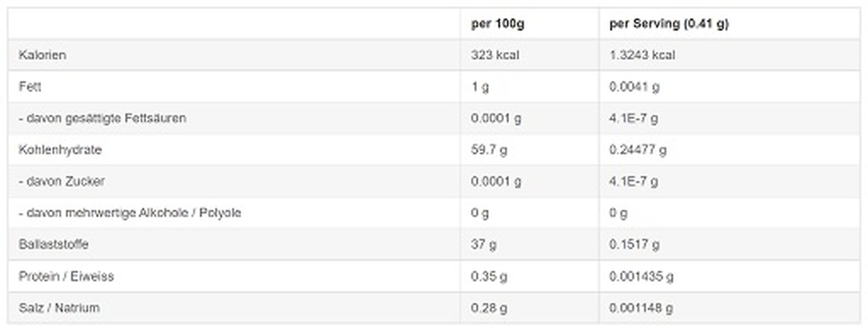Click the 0.24477 g serving value
The height and width of the screenshot is (332, 868).
click(638, 149)
